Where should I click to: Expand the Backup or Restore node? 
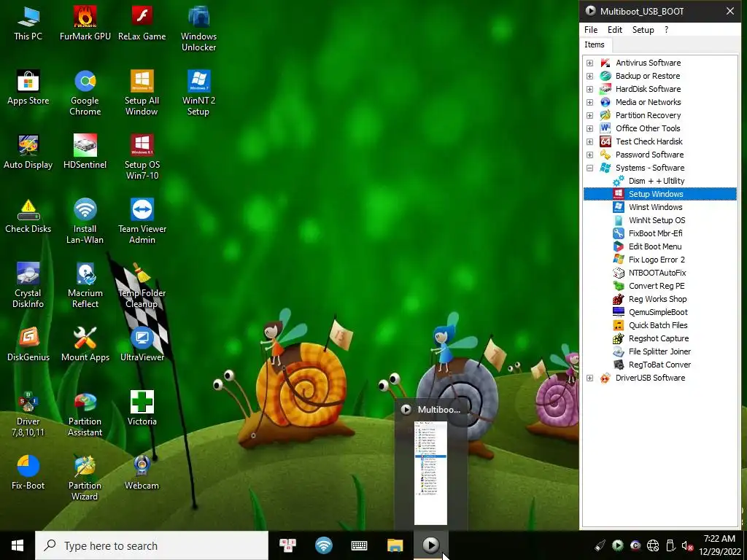pos(589,76)
